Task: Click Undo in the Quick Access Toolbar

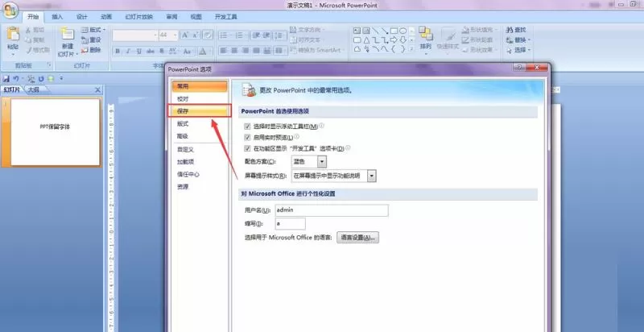Action: [15, 78]
